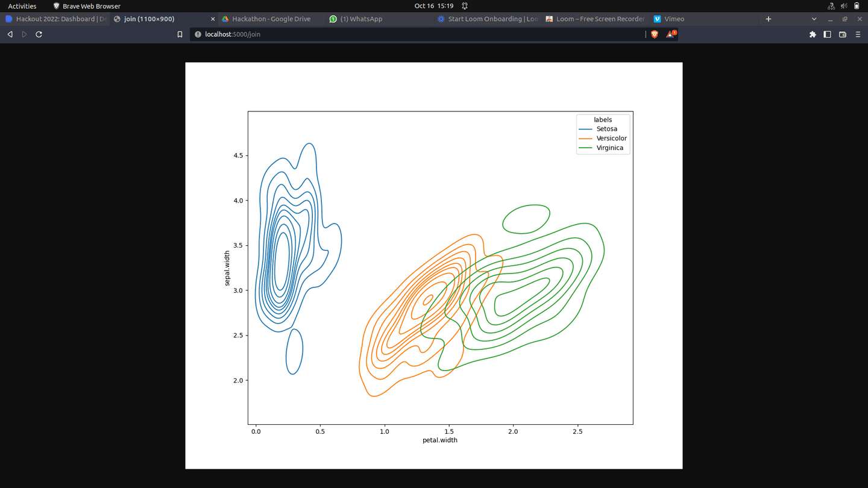Switch to Hackathon - Google Drive tab
Viewport: 868px width, 488px height.
[x=272, y=19]
